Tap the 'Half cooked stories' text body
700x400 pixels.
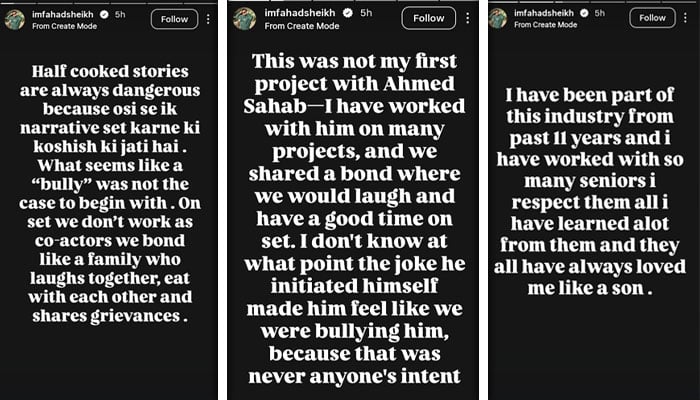(x=110, y=193)
